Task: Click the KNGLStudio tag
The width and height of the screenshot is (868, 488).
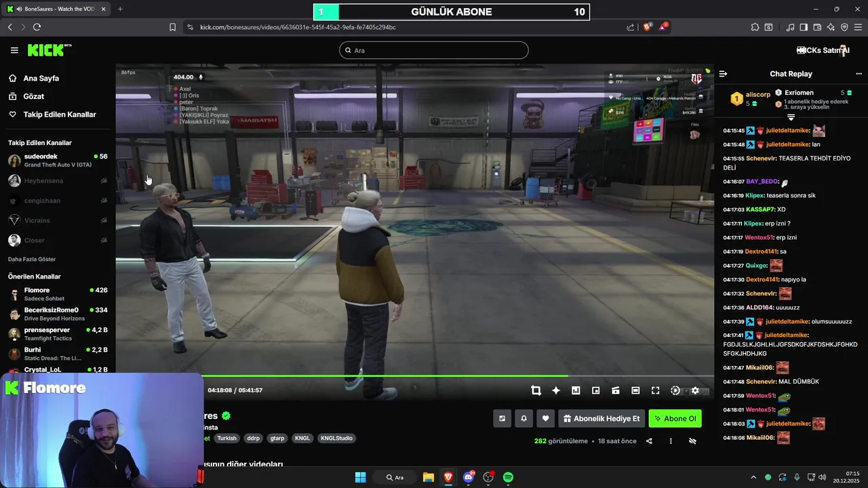Action: tap(336, 439)
